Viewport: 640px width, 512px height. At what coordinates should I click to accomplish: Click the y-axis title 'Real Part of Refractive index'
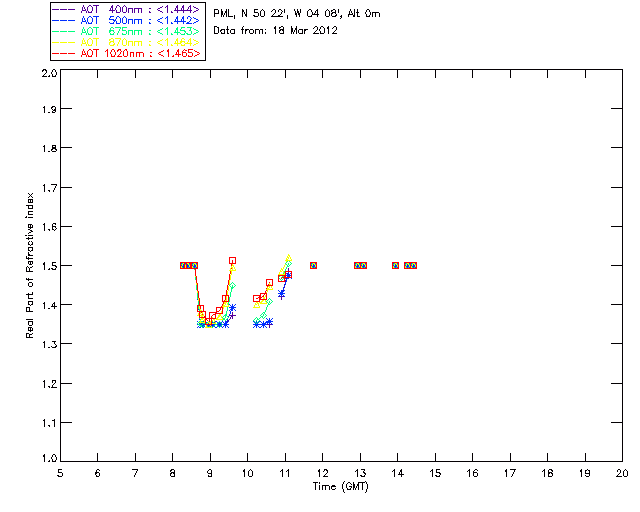[30, 265]
